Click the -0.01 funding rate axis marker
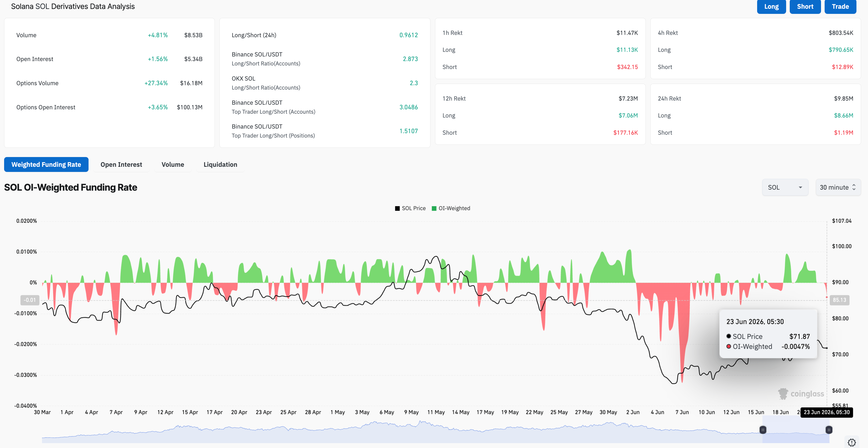The height and width of the screenshot is (448, 868). pyautogui.click(x=30, y=300)
